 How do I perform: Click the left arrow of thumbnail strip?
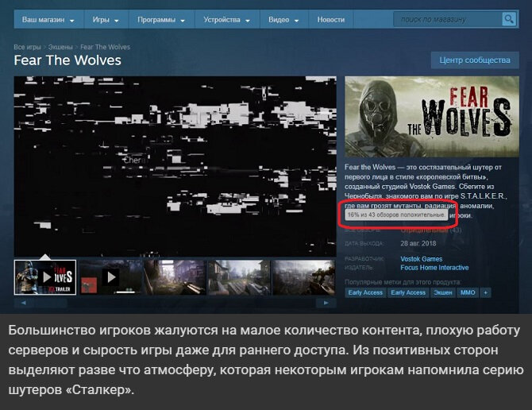[x=23, y=303]
